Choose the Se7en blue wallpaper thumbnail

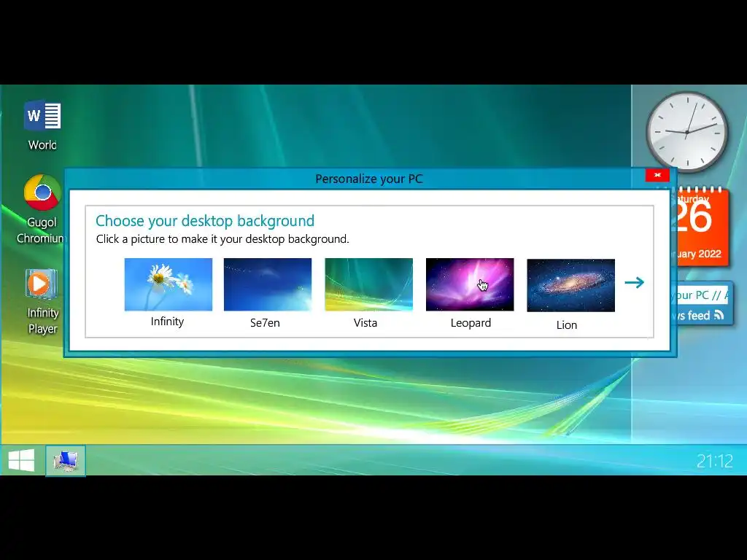tap(268, 284)
